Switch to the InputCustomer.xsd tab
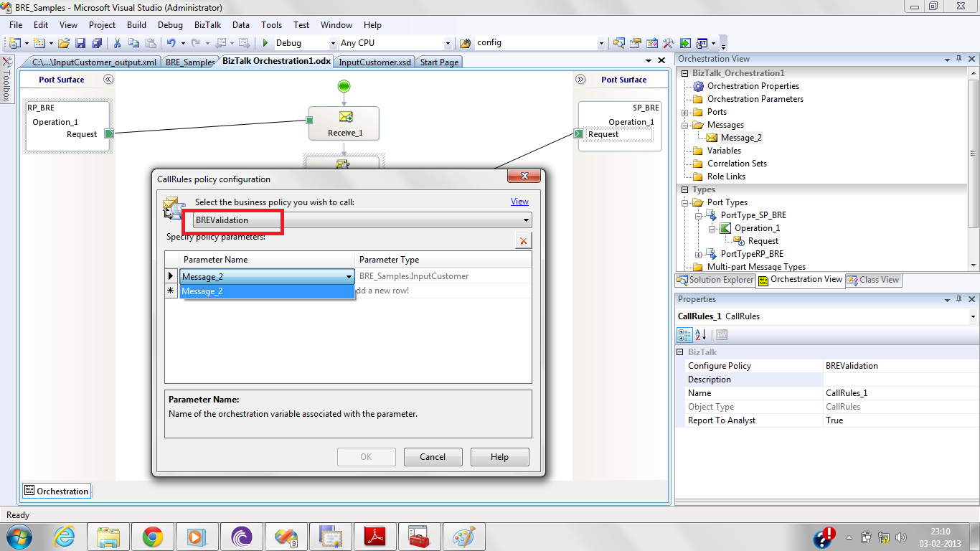Viewport: 980px width, 551px height. 374,62
